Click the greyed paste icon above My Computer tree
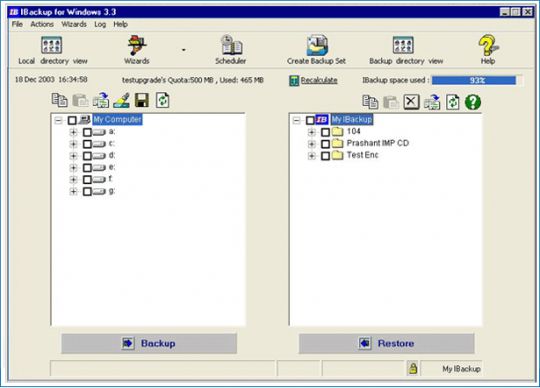 80,100
